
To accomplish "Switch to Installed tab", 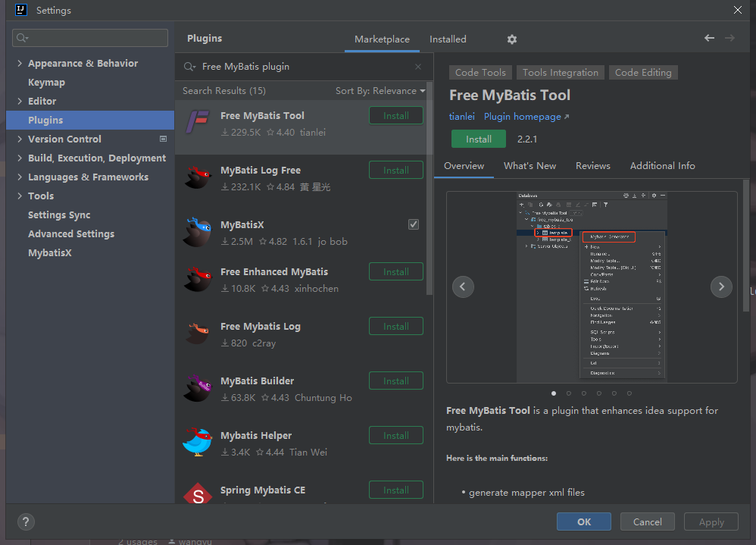I will (x=448, y=39).
